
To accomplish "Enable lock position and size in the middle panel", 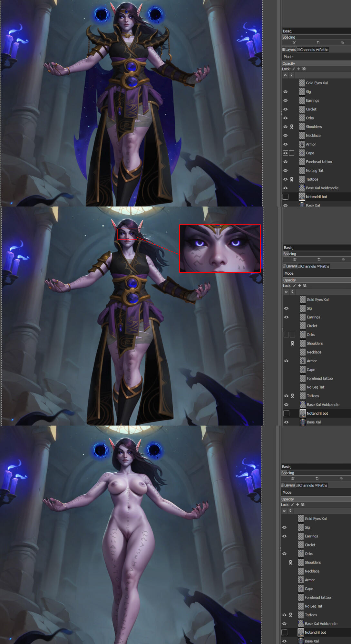I will (299, 286).
